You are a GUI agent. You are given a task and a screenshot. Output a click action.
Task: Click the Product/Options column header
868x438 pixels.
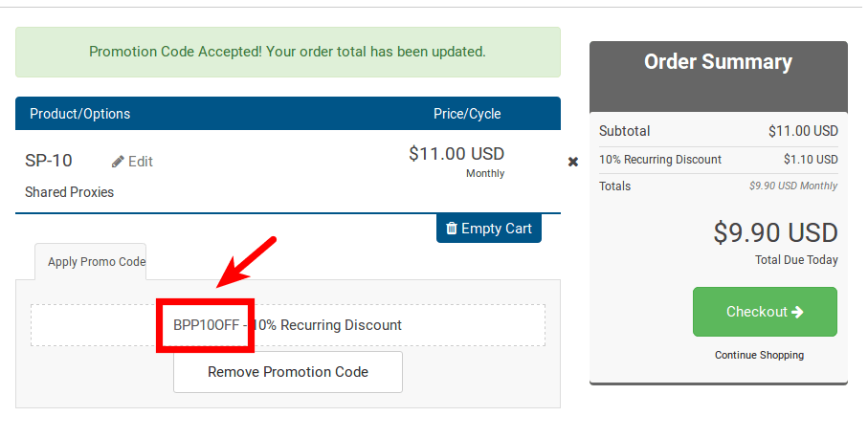[x=79, y=114]
